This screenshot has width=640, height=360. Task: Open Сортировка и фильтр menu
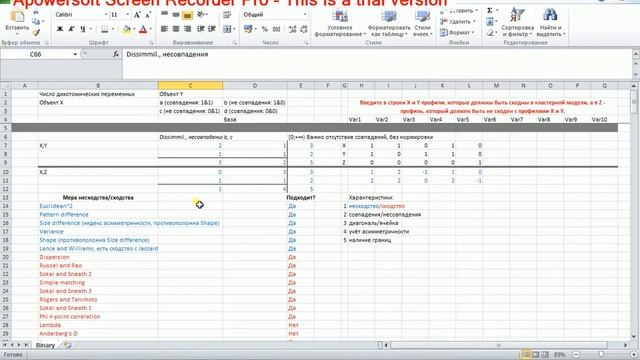[518, 23]
